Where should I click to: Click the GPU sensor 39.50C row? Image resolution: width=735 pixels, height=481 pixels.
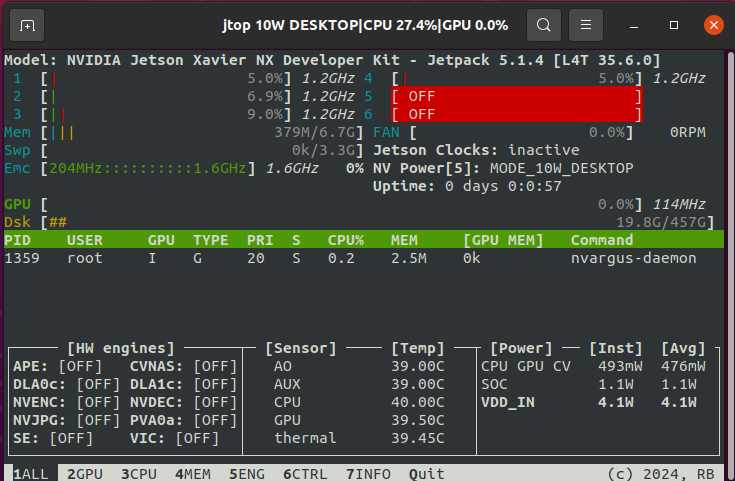(x=359, y=420)
